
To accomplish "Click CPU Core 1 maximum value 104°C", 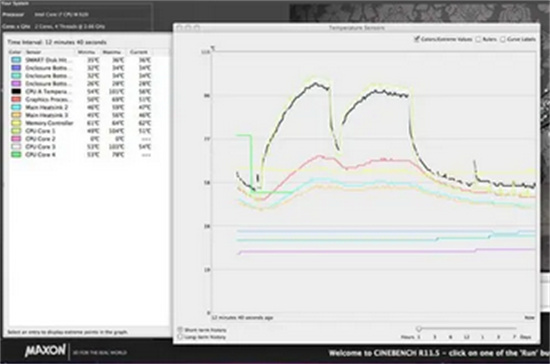I will pos(116,131).
